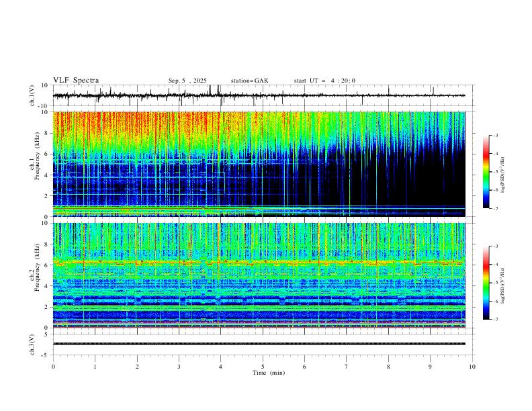Click the ch.2 PSD color scale bar
This screenshot has width=532, height=411.
(x=486, y=283)
